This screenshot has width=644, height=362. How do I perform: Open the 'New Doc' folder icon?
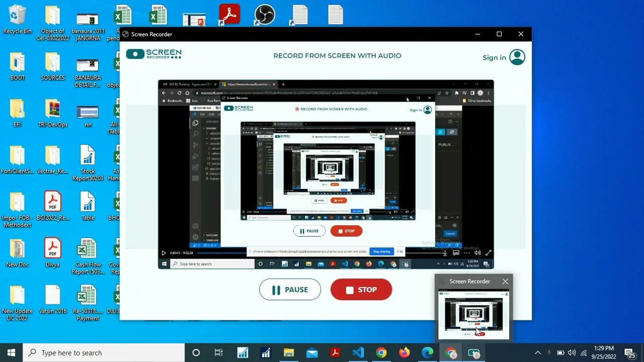pyautogui.click(x=17, y=253)
